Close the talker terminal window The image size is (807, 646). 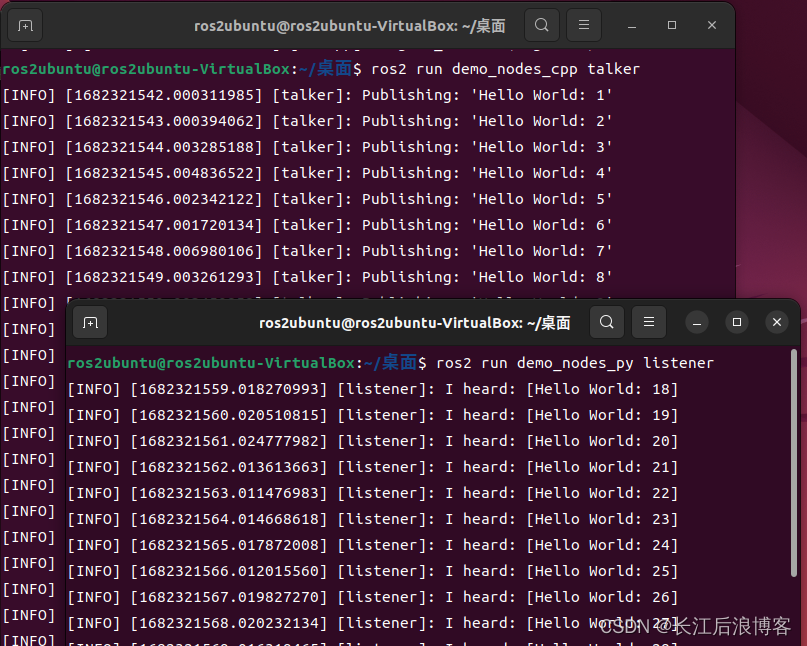click(712, 25)
